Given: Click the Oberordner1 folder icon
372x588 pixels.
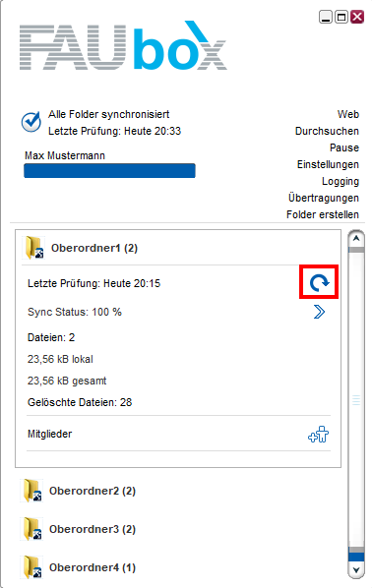Looking at the screenshot, I should click(x=33, y=248).
